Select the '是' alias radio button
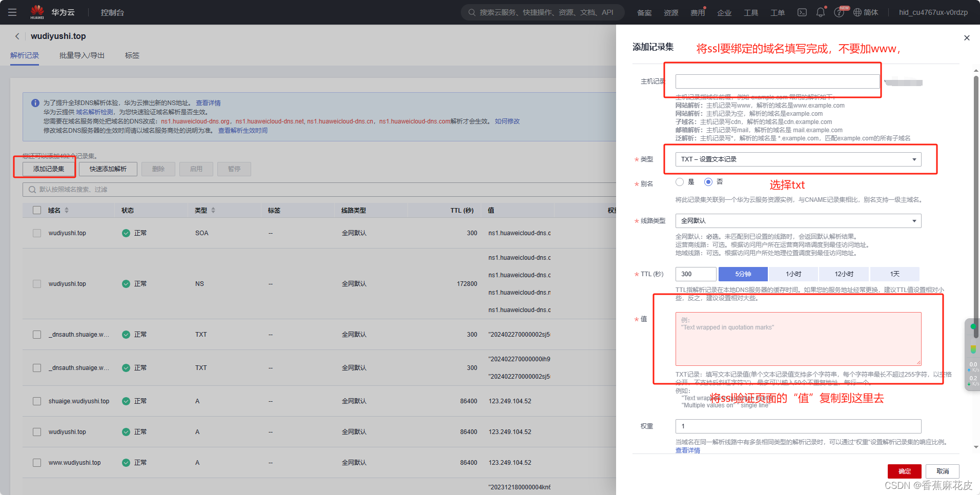The height and width of the screenshot is (495, 980). point(680,182)
